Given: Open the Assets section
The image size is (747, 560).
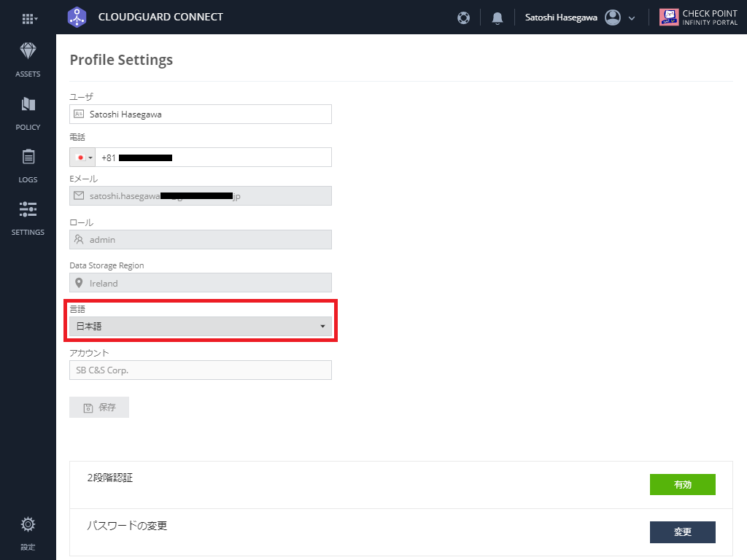Looking at the screenshot, I should 28,60.
